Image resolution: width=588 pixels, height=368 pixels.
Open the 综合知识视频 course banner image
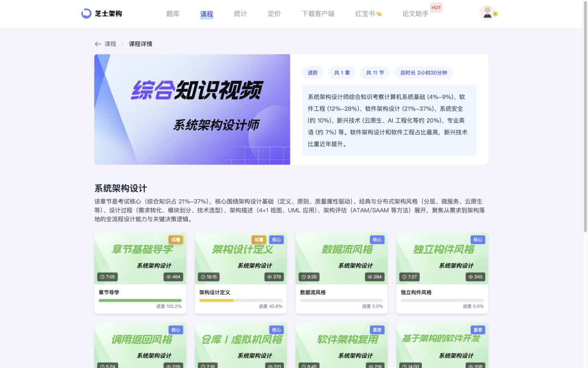tap(192, 110)
